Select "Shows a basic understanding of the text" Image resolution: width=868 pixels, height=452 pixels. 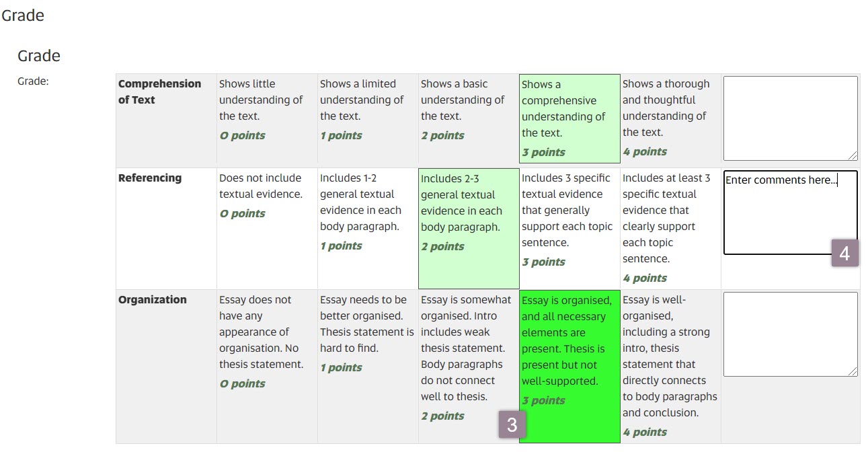click(x=467, y=118)
